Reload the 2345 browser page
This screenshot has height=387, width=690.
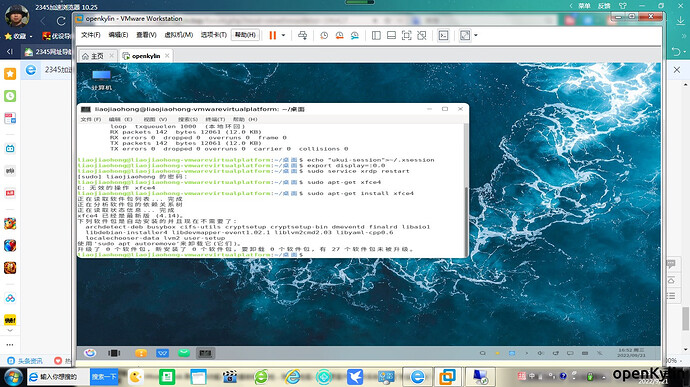click(61, 21)
